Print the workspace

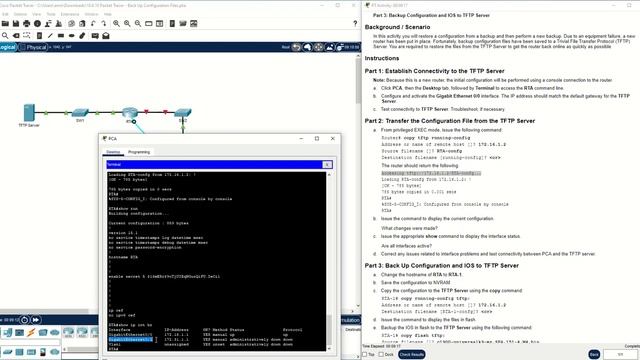27,24
